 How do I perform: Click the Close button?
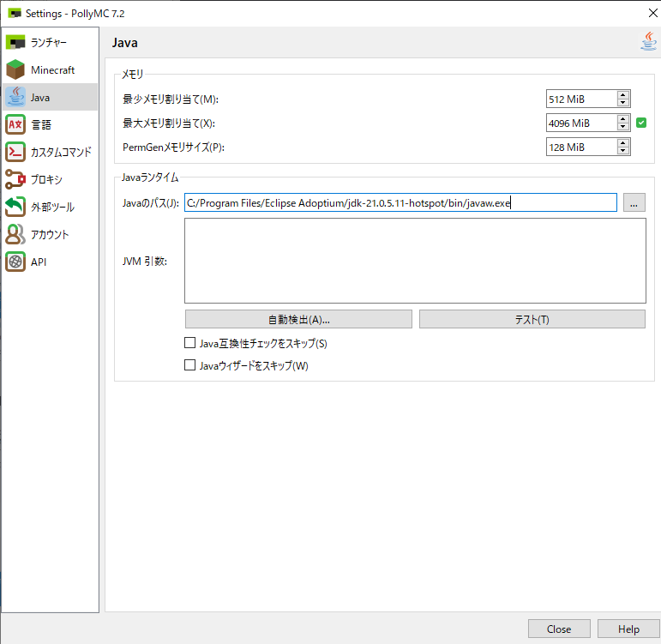point(559,629)
